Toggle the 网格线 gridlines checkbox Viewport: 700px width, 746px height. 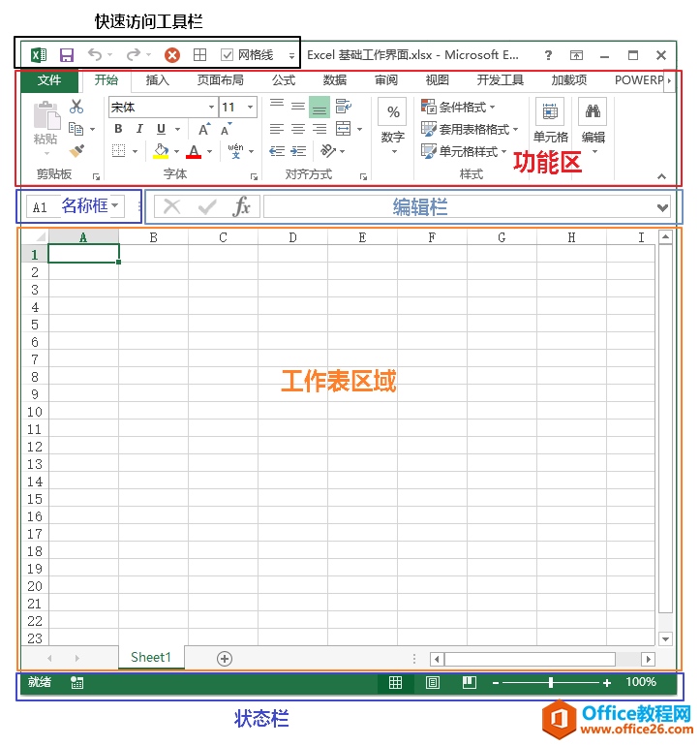coord(228,55)
